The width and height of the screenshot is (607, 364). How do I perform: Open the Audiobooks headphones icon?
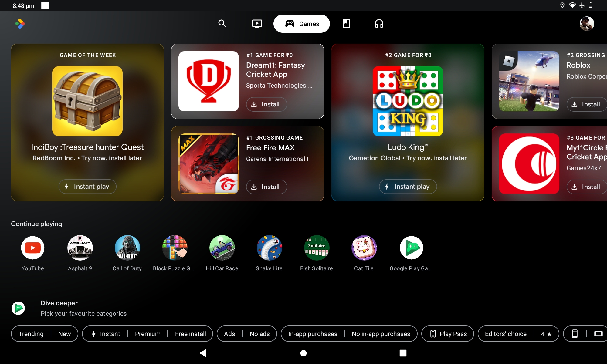tap(379, 24)
